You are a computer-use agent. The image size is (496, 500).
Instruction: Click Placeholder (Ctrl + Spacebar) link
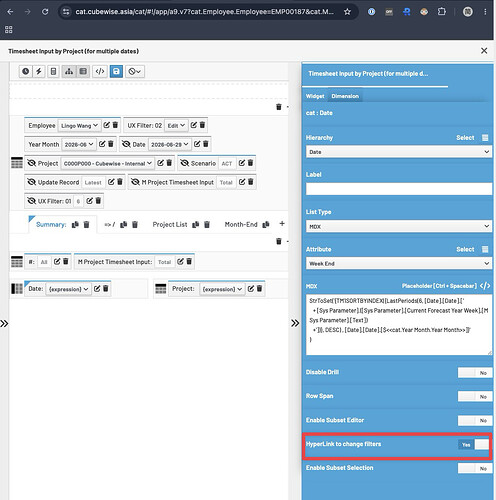click(439, 286)
